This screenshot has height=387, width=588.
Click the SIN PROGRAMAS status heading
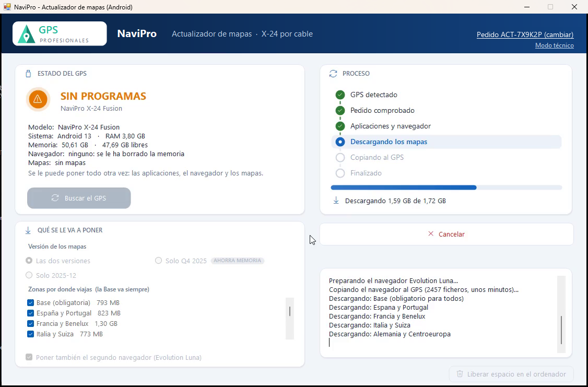click(103, 97)
